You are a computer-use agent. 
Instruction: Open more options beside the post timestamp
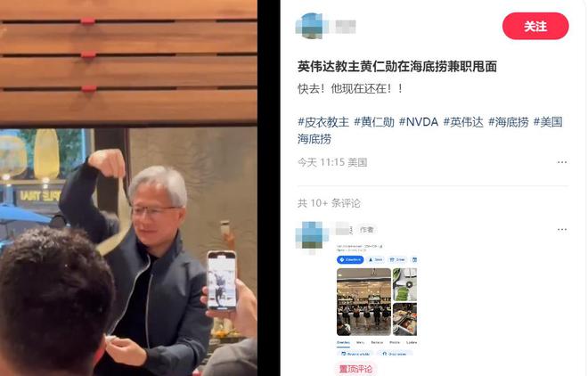562,162
